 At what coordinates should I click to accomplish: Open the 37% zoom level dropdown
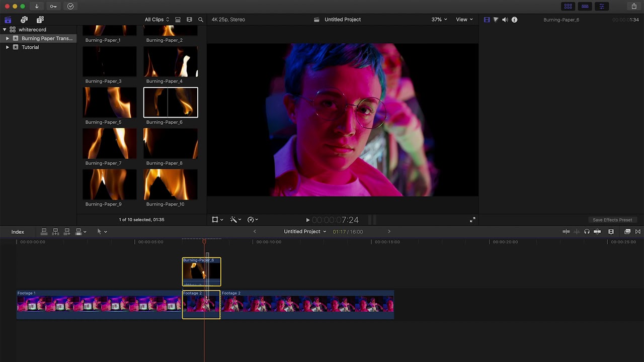(439, 20)
